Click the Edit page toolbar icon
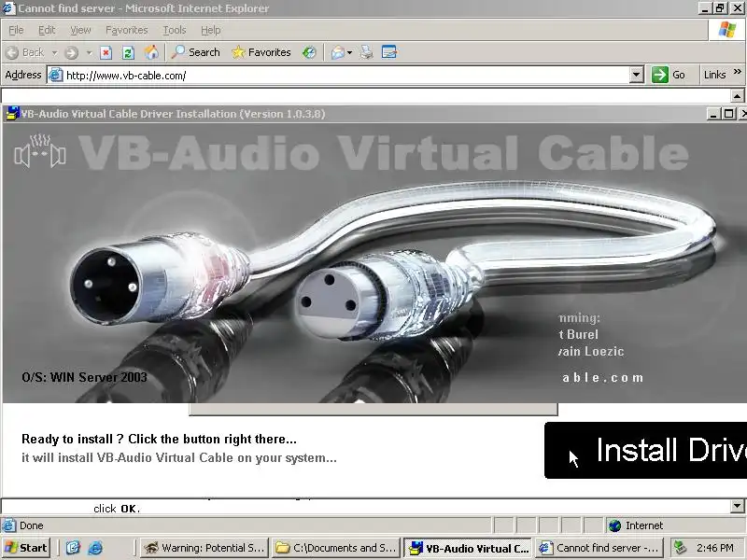 [x=389, y=52]
